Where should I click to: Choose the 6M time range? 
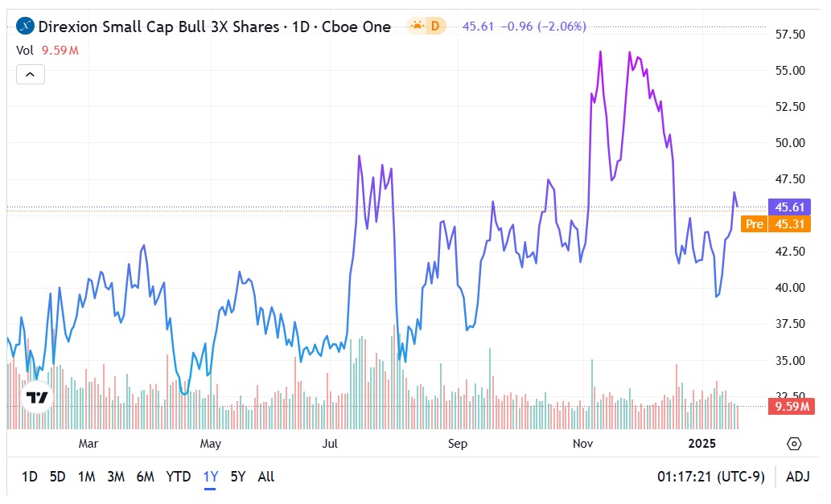click(145, 477)
